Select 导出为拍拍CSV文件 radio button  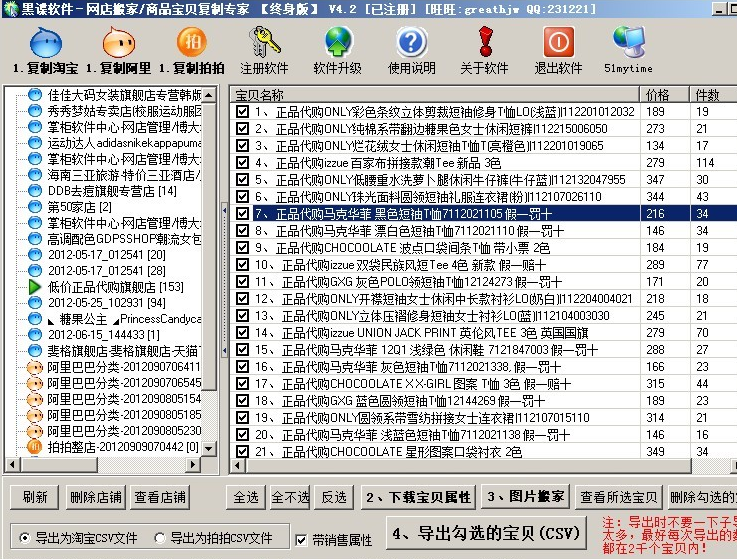[160, 538]
